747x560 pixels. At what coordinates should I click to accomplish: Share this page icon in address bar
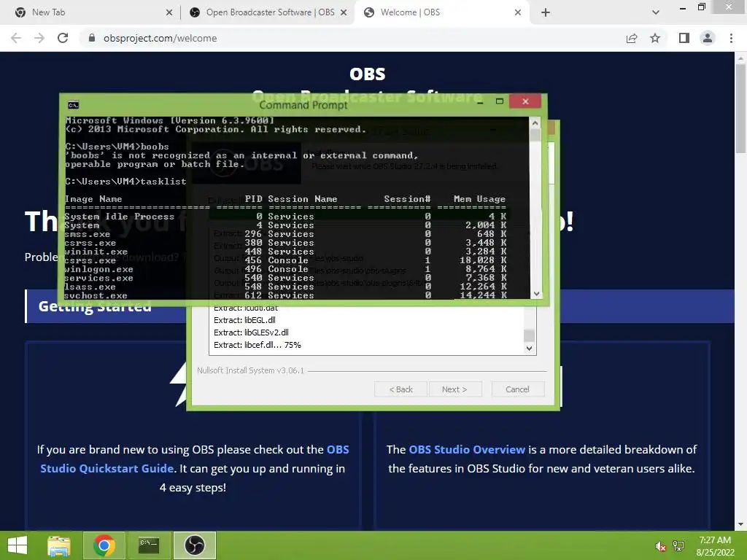632,38
